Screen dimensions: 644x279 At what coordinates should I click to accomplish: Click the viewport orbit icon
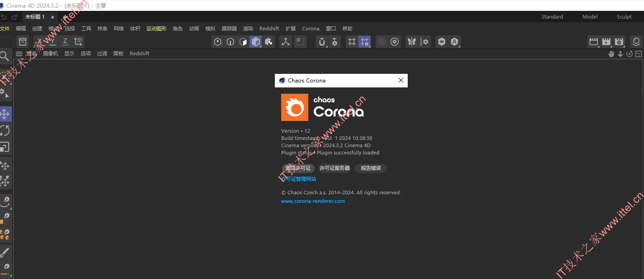pyautogui.click(x=629, y=54)
